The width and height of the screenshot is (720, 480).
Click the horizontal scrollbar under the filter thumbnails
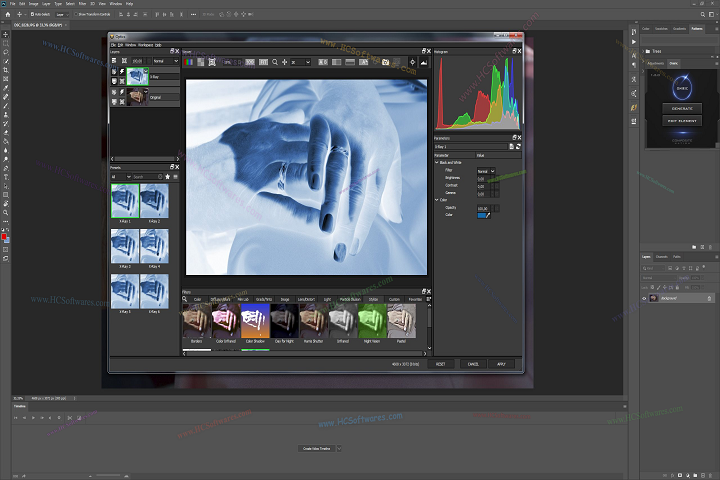(304, 354)
